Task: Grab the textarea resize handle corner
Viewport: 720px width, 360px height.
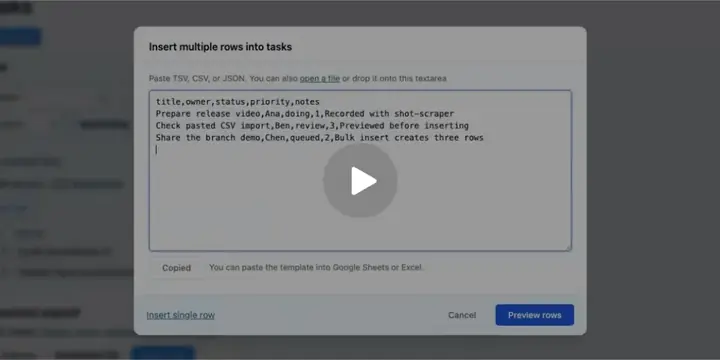Action: pos(568,248)
